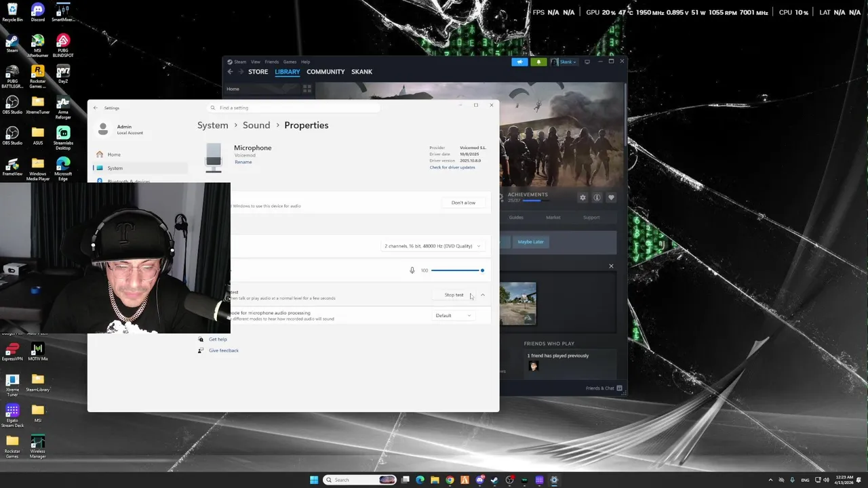Click the Find a setting search field
The width and height of the screenshot is (868, 488).
click(293, 108)
